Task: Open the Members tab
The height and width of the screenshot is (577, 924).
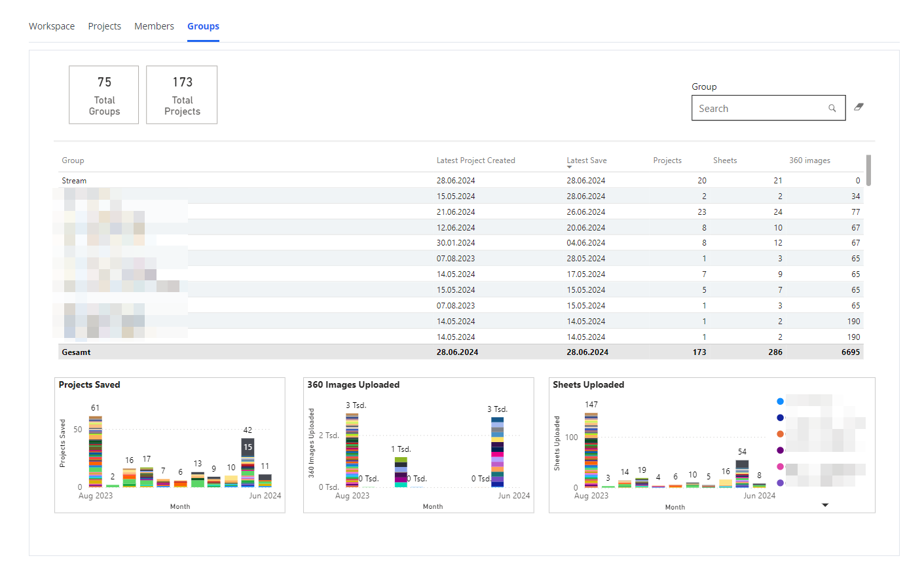Action: tap(154, 26)
